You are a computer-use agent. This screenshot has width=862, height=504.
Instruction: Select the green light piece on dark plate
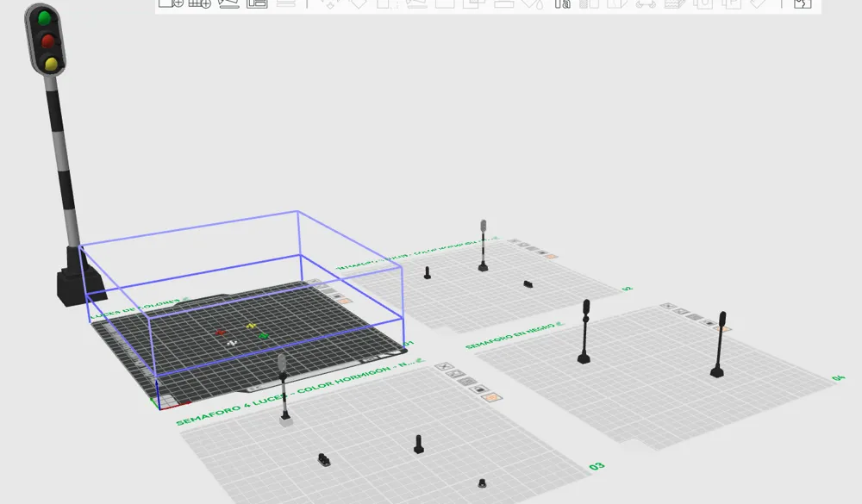point(264,336)
